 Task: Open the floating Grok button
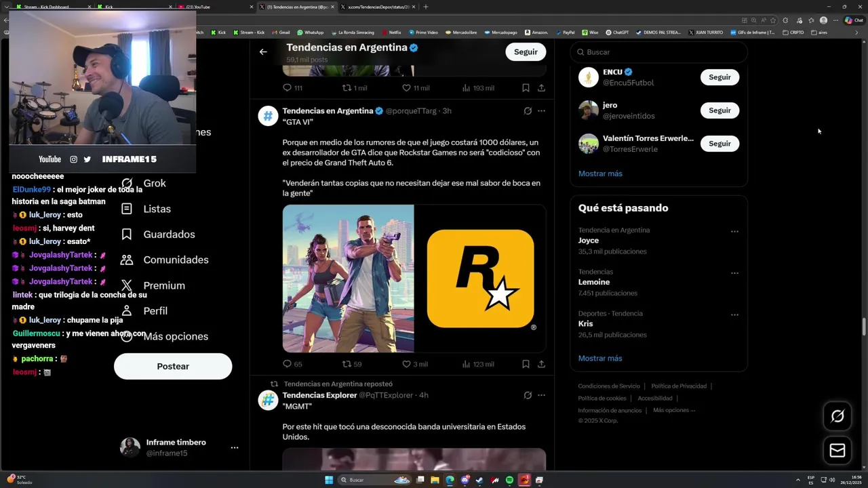click(x=837, y=416)
